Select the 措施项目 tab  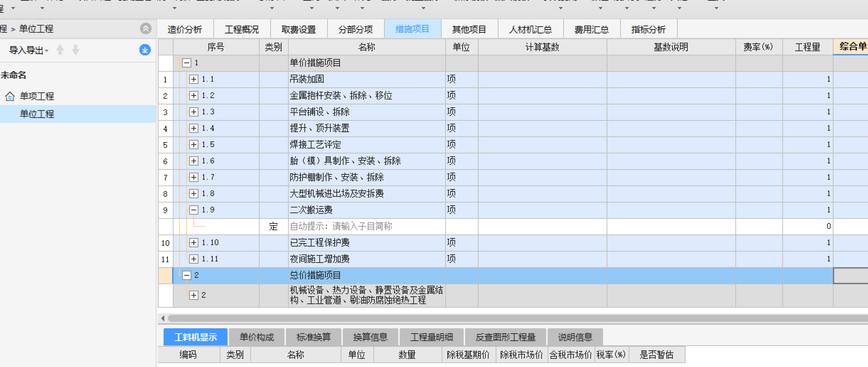point(412,29)
